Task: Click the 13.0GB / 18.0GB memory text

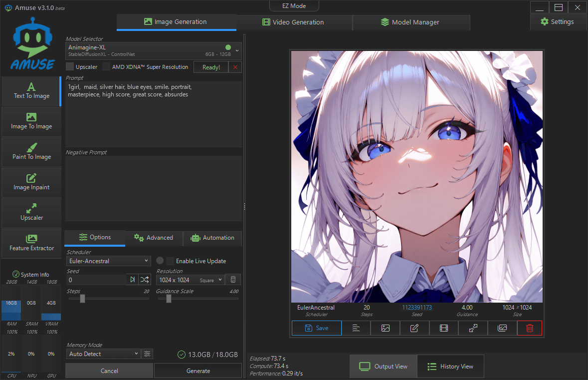Action: [x=213, y=355]
